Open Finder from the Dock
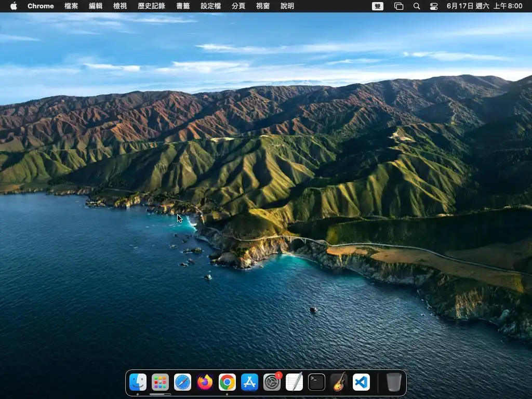 click(138, 382)
